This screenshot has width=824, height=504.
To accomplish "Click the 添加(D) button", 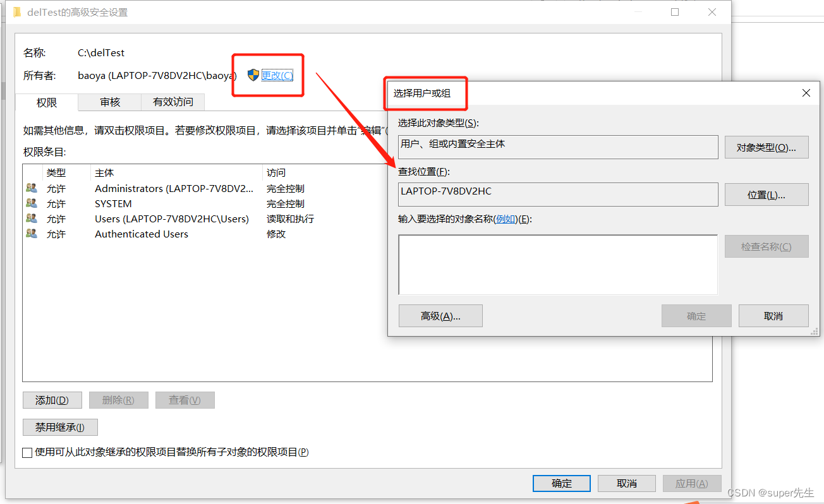I will point(52,400).
